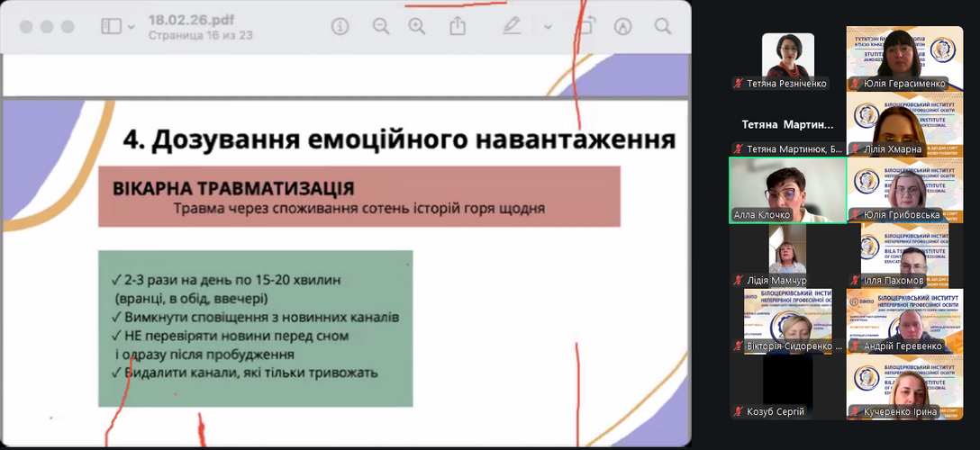This screenshot has width=980, height=450.
Task: Click the muted mic icon for Козуб Сергій
Action: pyautogui.click(x=738, y=411)
